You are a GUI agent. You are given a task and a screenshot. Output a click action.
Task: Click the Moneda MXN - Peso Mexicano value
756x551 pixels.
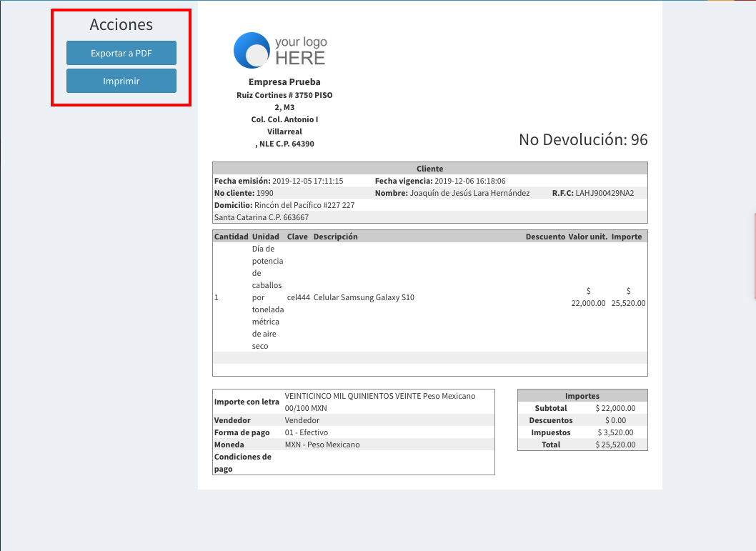pyautogui.click(x=322, y=445)
